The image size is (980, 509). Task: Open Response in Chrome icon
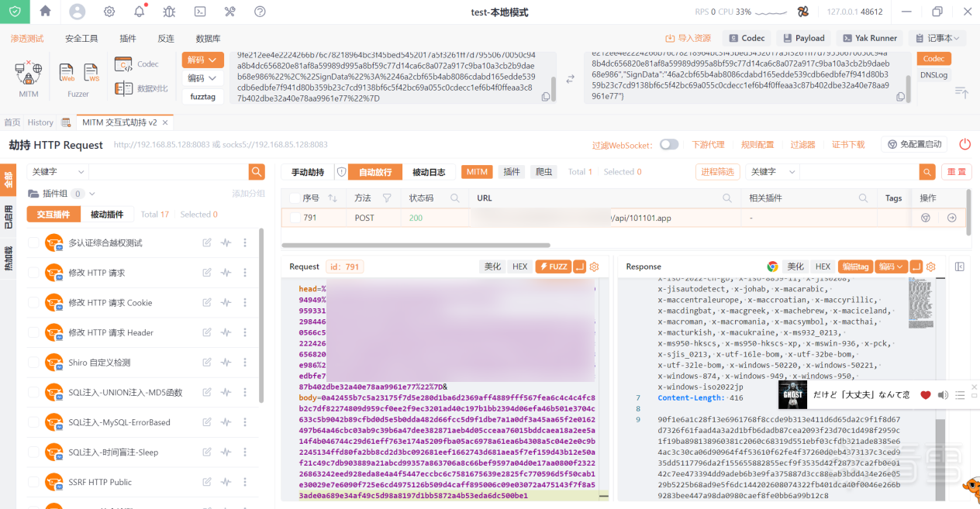pyautogui.click(x=772, y=267)
